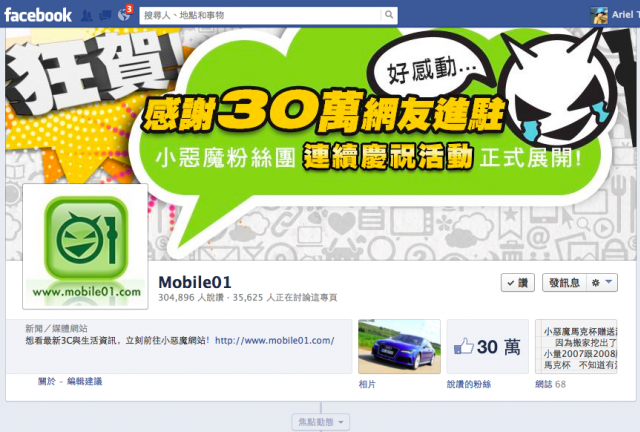The image size is (640, 432).
Task: Toggle the 讚 liked button
Action: 518,283
